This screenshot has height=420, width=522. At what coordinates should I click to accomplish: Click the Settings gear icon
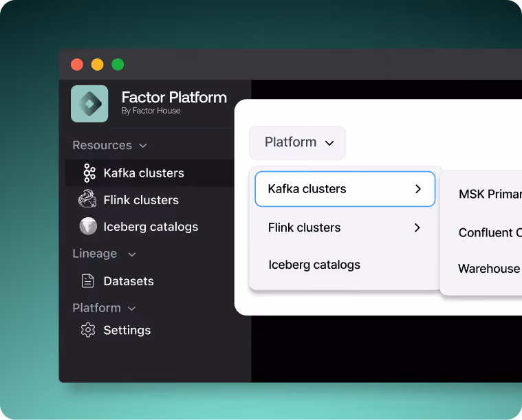(88, 330)
